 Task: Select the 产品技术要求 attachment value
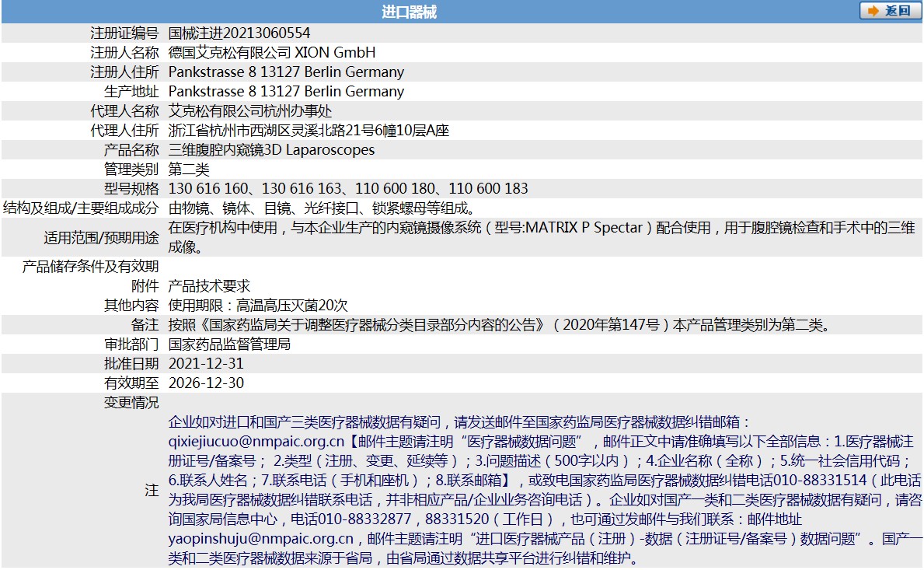pyautogui.click(x=209, y=286)
